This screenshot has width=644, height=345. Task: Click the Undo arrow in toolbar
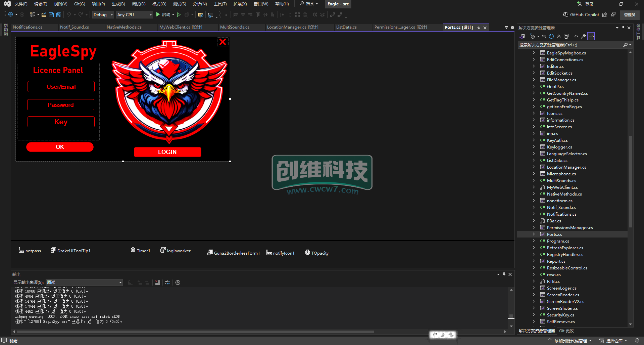[69, 15]
